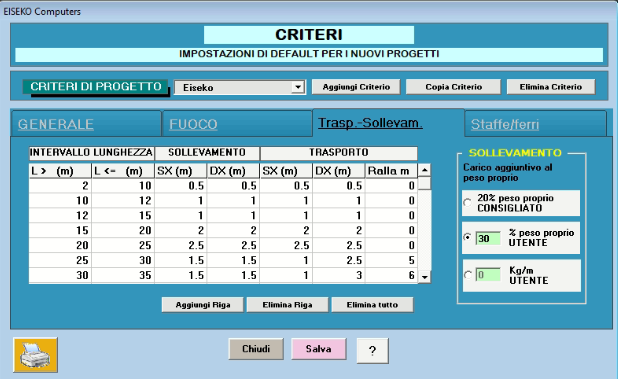Open the Eiseko criteria dropdown
The image size is (618, 379).
coord(298,87)
